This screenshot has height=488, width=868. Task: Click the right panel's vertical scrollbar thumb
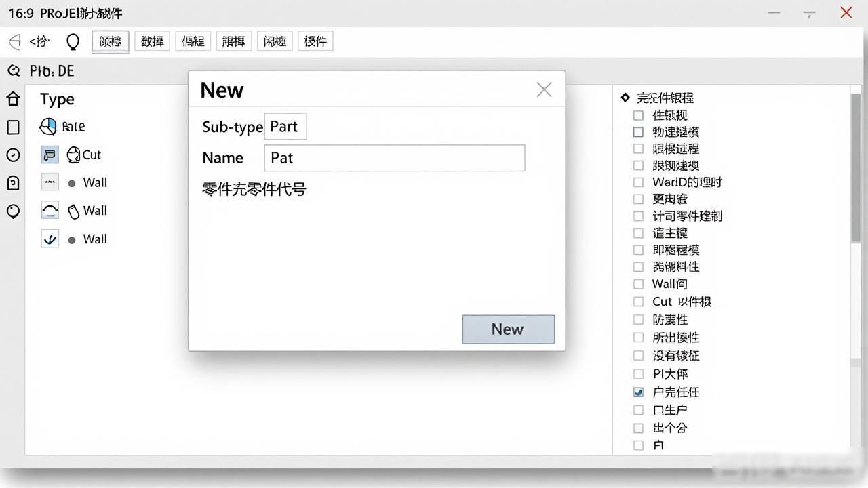[855, 167]
